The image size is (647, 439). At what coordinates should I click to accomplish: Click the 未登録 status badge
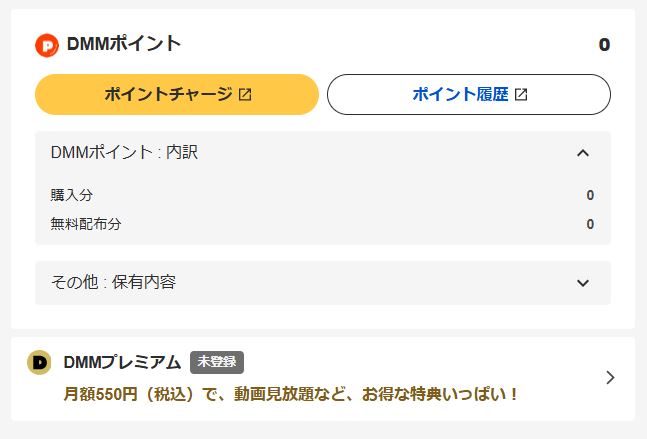(x=217, y=362)
